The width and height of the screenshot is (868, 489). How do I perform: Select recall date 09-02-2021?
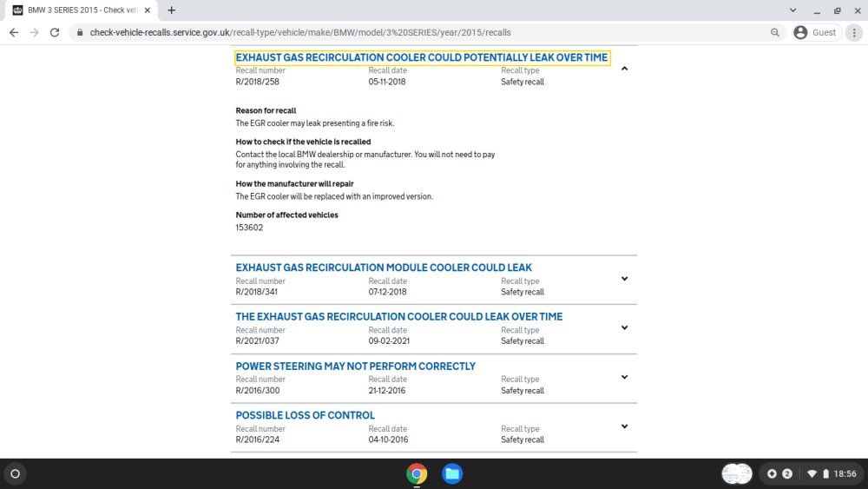389,341
